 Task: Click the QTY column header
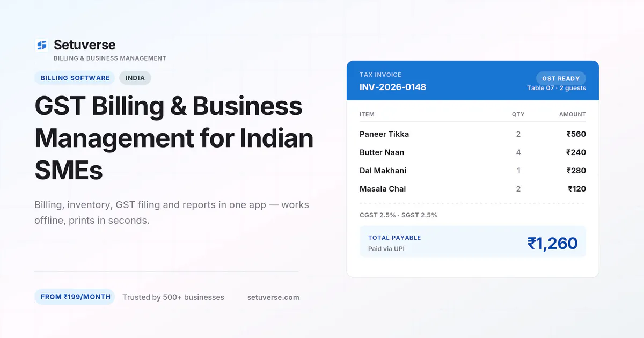tap(518, 114)
